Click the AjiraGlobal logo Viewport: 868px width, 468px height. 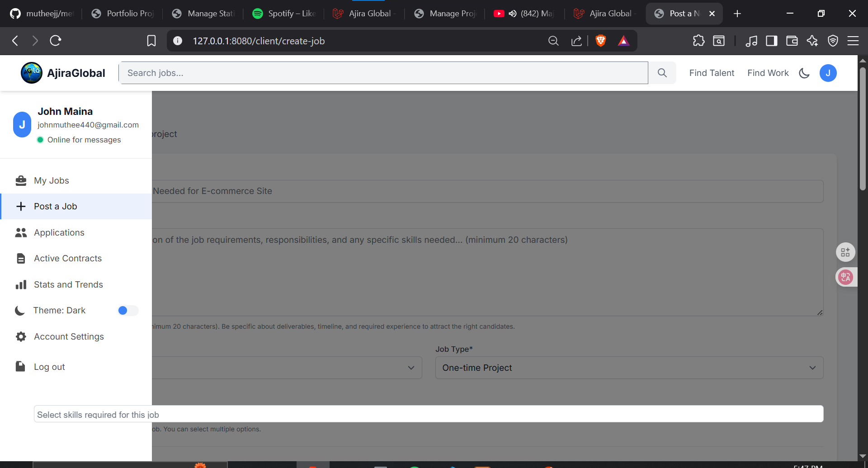[63, 73]
